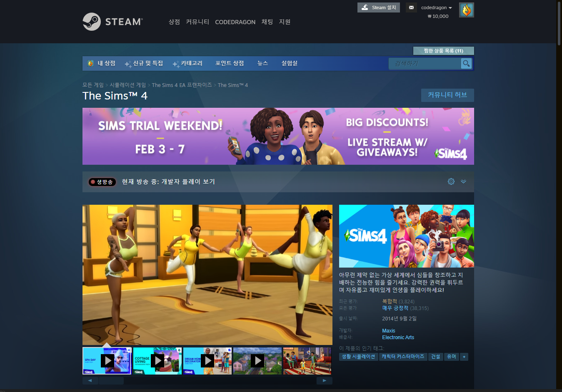
Task: Click the plus button to add tags
Action: (464, 357)
